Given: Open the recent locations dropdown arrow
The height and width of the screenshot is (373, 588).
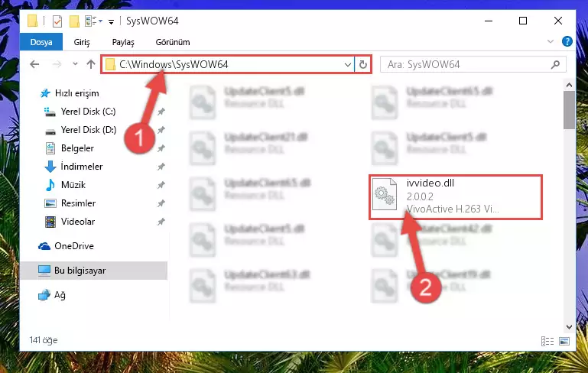Looking at the screenshot, I should [x=75, y=63].
